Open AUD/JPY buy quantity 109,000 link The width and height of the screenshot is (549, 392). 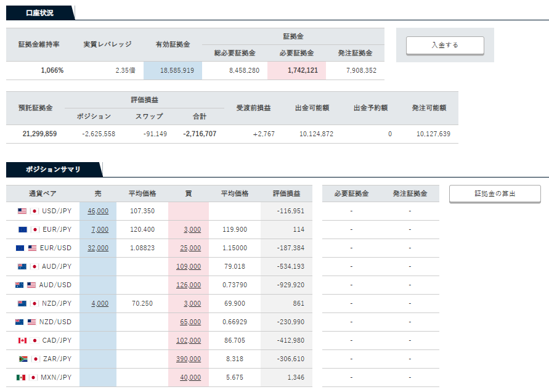(189, 267)
